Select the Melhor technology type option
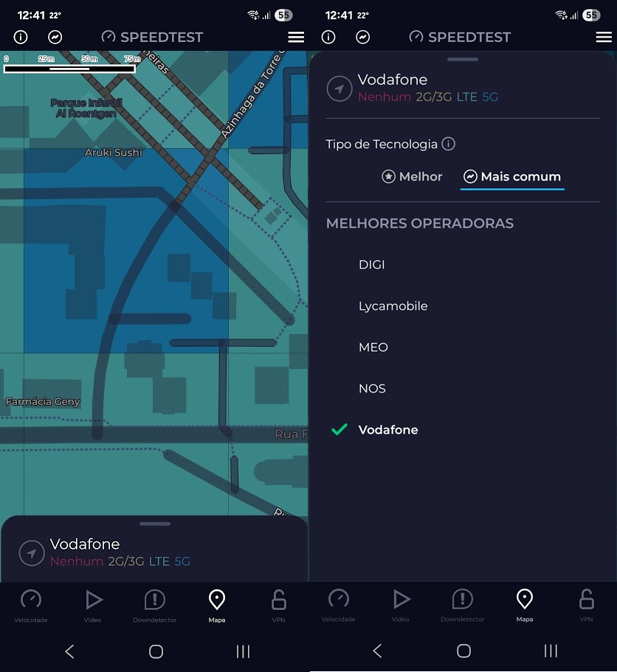The image size is (617, 672). [x=412, y=177]
